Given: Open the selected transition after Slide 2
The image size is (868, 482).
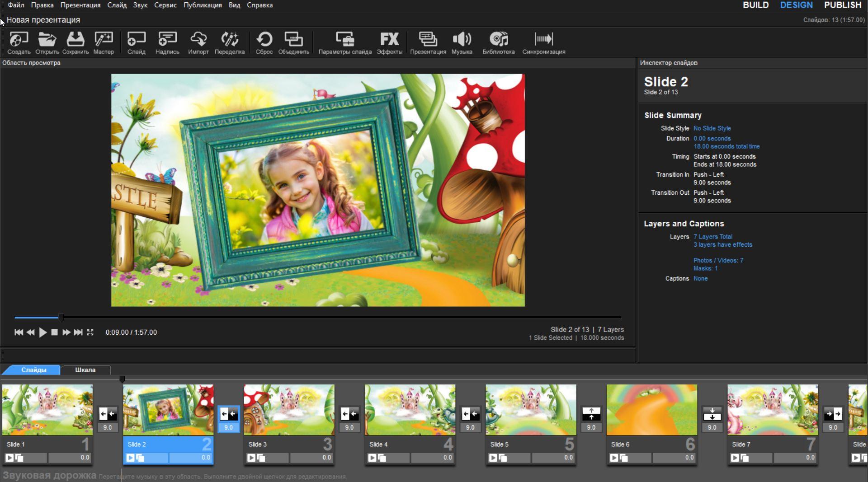Looking at the screenshot, I should [228, 414].
